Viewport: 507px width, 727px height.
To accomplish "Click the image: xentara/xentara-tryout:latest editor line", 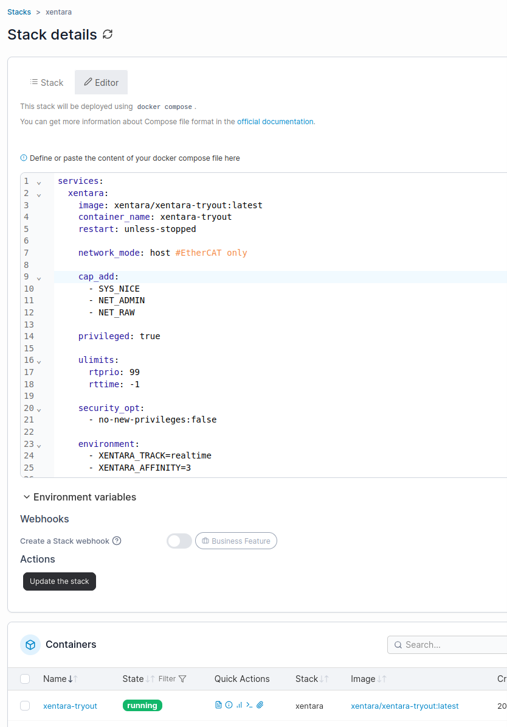I will click(170, 205).
